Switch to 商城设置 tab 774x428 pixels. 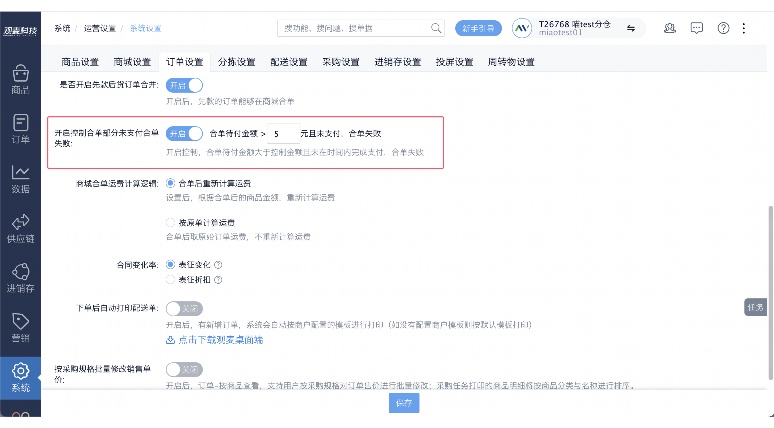click(132, 62)
